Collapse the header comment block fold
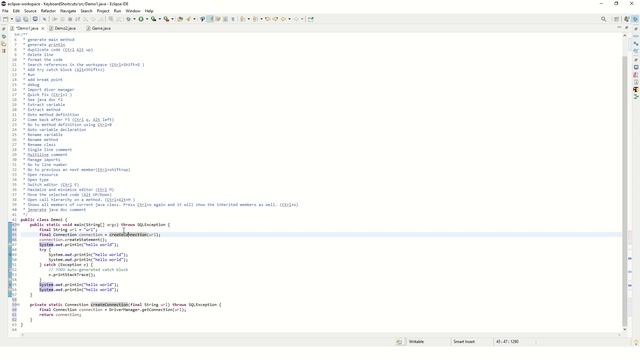This screenshot has width=640, height=360. [18, 35]
